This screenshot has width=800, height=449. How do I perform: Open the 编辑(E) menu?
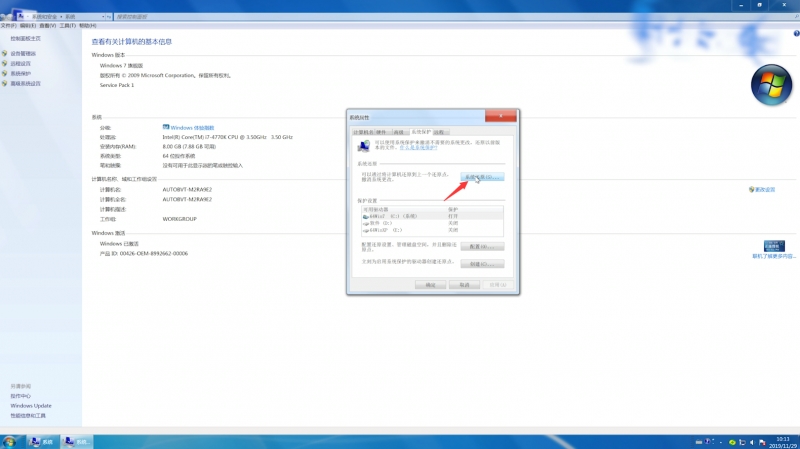click(28, 26)
